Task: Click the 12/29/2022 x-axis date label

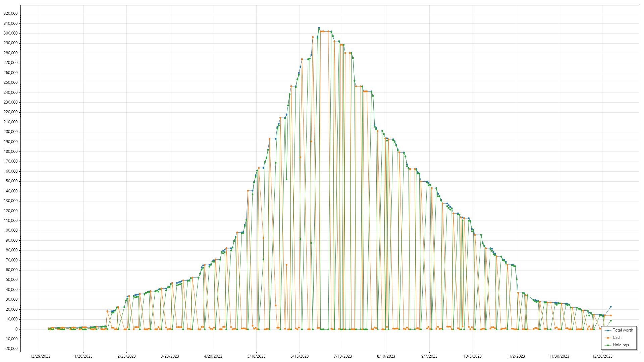Action: [40, 356]
